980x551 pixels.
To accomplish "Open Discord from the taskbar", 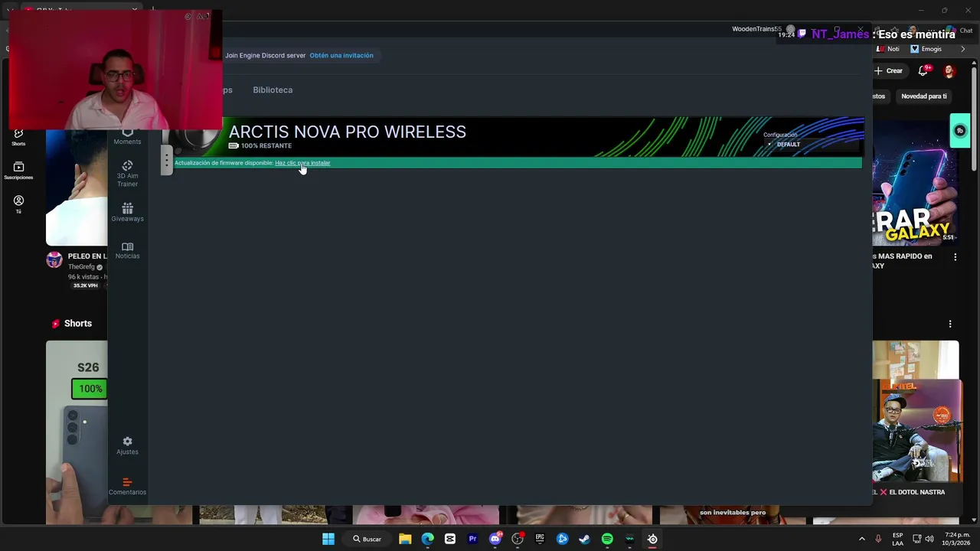I will coord(495,539).
